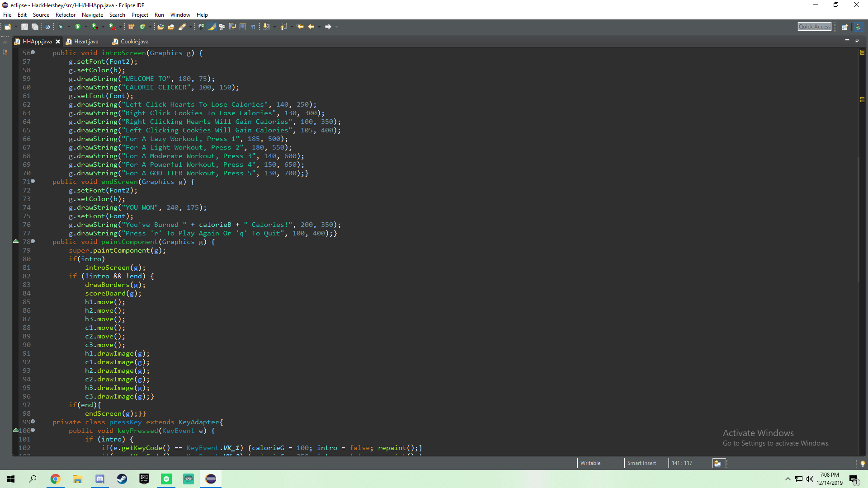Click Show Whitespace Characters pilcrow icon
This screenshot has width=868, height=488.
pyautogui.click(x=253, y=27)
